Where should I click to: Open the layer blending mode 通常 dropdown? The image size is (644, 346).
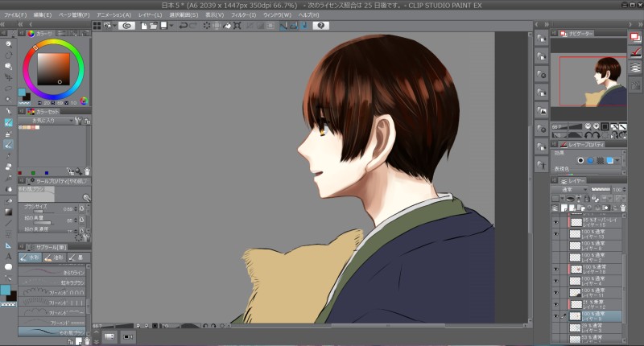[569, 190]
